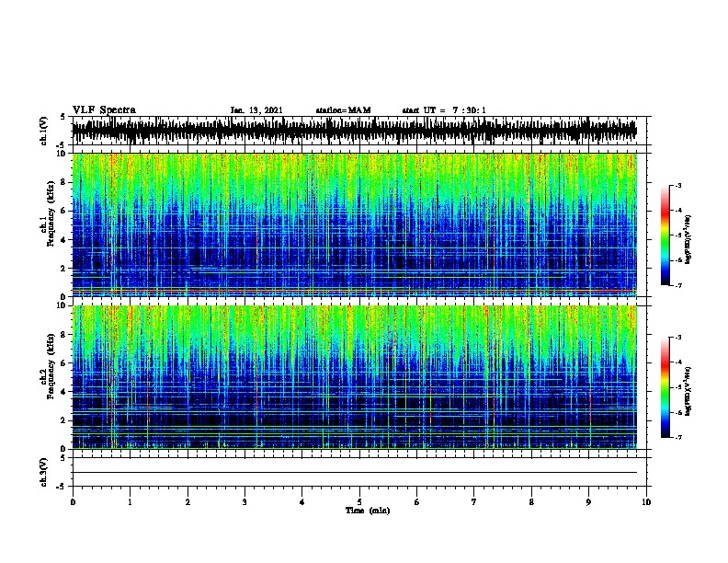Click the "2" kHz tick of ch.1 spectrogram

click(64, 269)
